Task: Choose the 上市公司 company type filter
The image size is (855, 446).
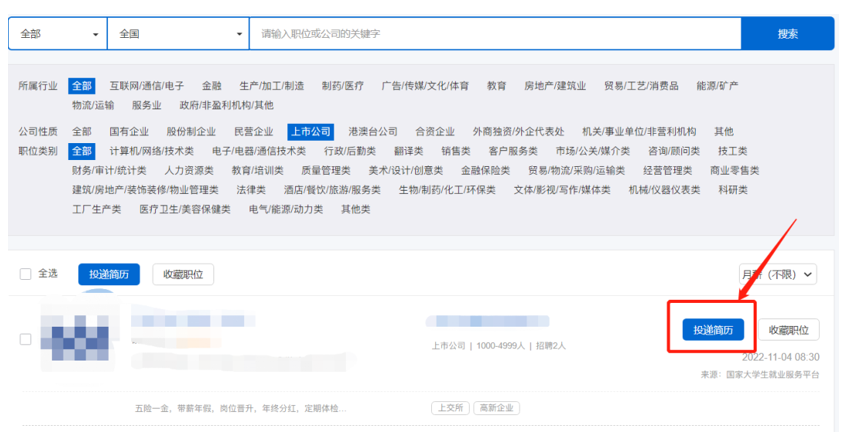Action: [x=310, y=131]
